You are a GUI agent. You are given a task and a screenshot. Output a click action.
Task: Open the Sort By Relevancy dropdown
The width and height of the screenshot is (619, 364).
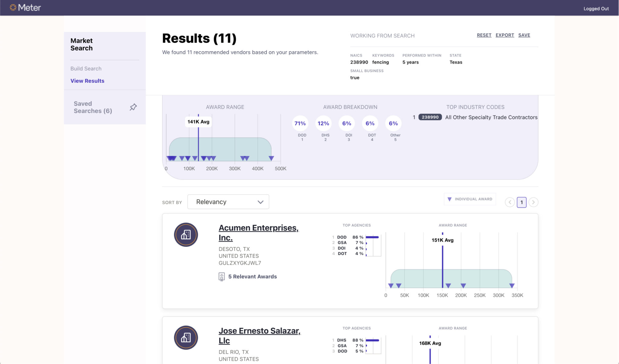click(228, 202)
